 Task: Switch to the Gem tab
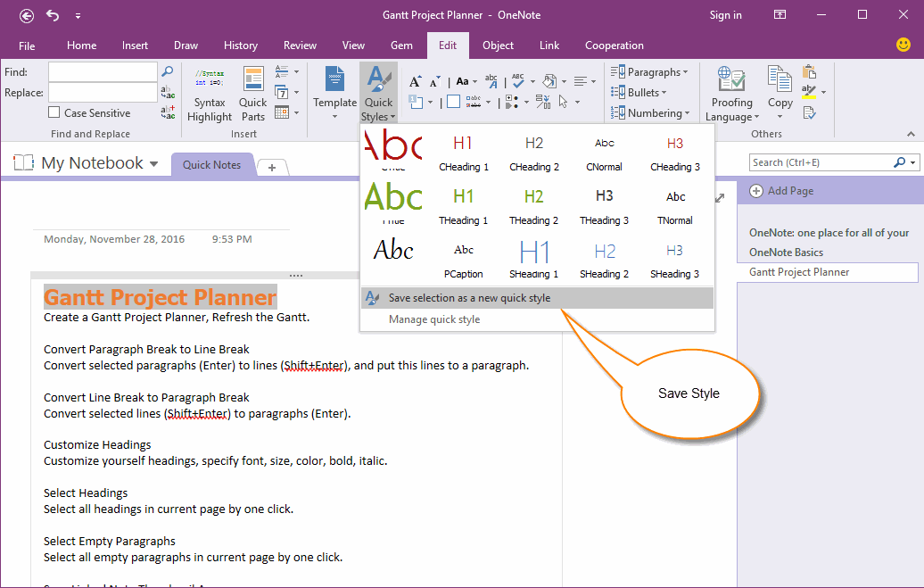(x=401, y=46)
